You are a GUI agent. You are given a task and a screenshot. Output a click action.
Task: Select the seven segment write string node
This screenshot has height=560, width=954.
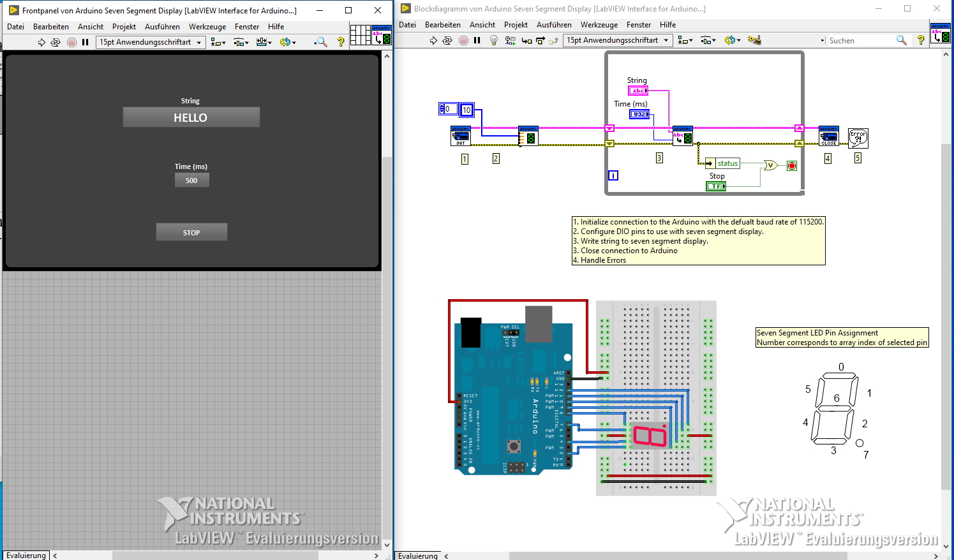coord(682,136)
